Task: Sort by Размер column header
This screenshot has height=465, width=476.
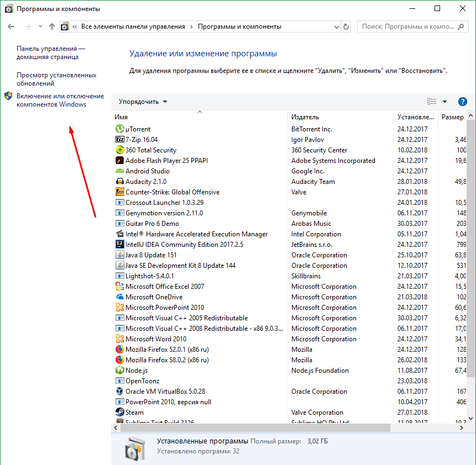Action: (x=452, y=117)
